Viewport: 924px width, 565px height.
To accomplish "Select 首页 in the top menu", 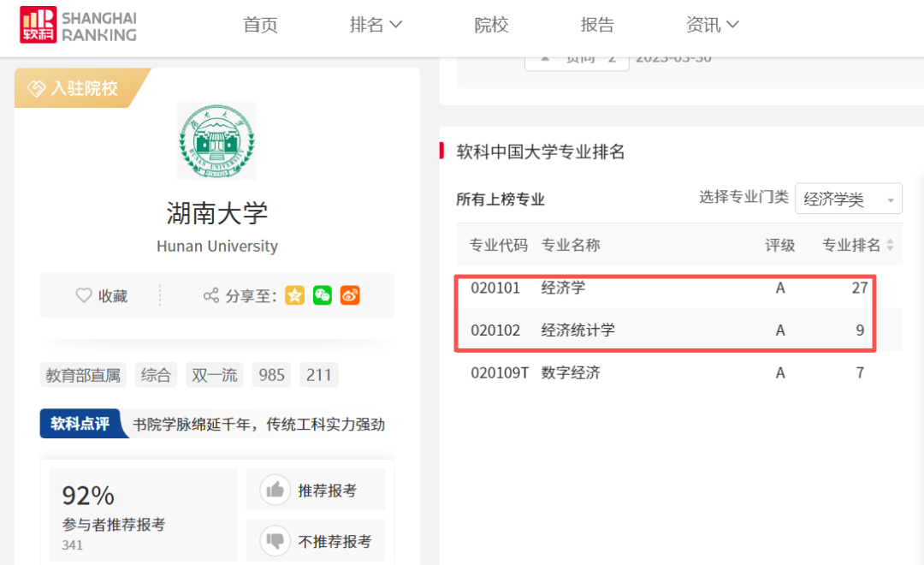I will [x=260, y=25].
